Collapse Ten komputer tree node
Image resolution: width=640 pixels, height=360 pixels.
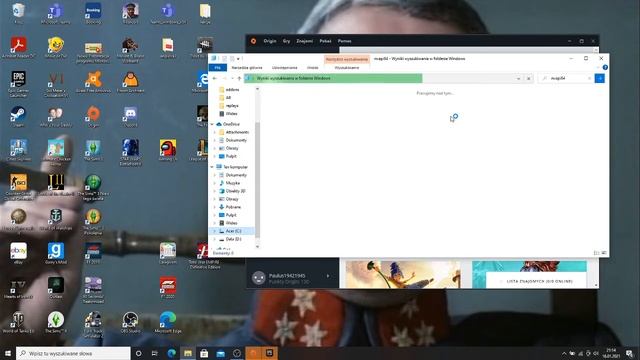point(212,167)
